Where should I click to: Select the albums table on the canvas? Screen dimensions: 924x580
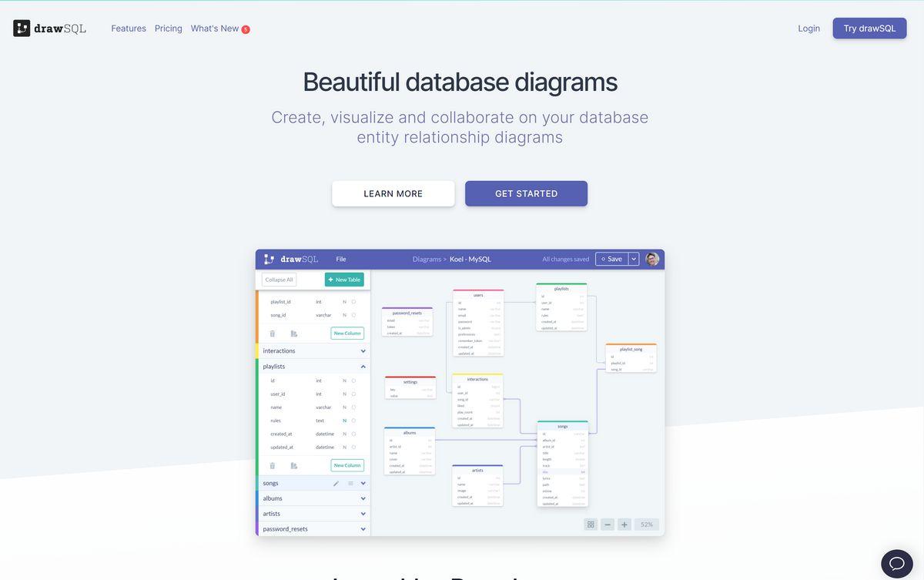410,451
